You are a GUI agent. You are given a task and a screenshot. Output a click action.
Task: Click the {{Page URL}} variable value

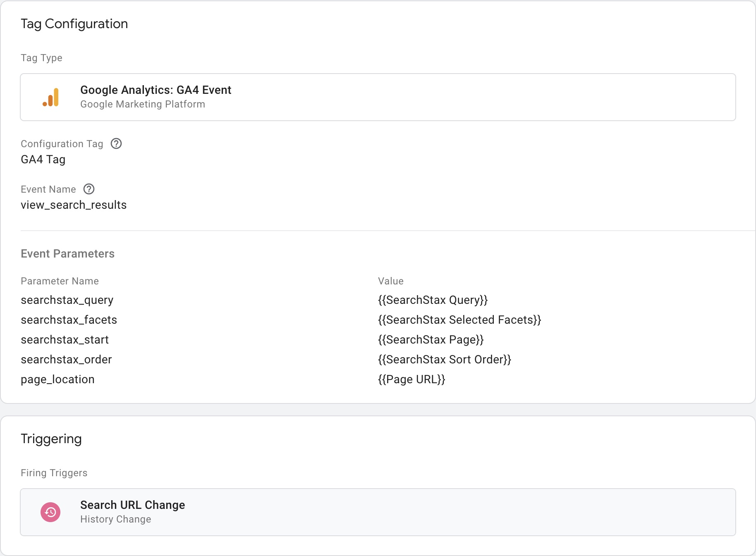pyautogui.click(x=411, y=379)
